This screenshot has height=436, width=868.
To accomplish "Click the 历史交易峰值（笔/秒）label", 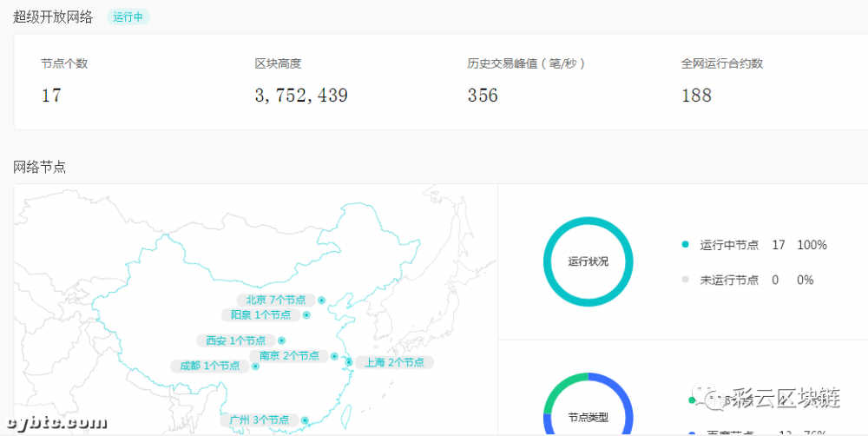I will pos(527,63).
